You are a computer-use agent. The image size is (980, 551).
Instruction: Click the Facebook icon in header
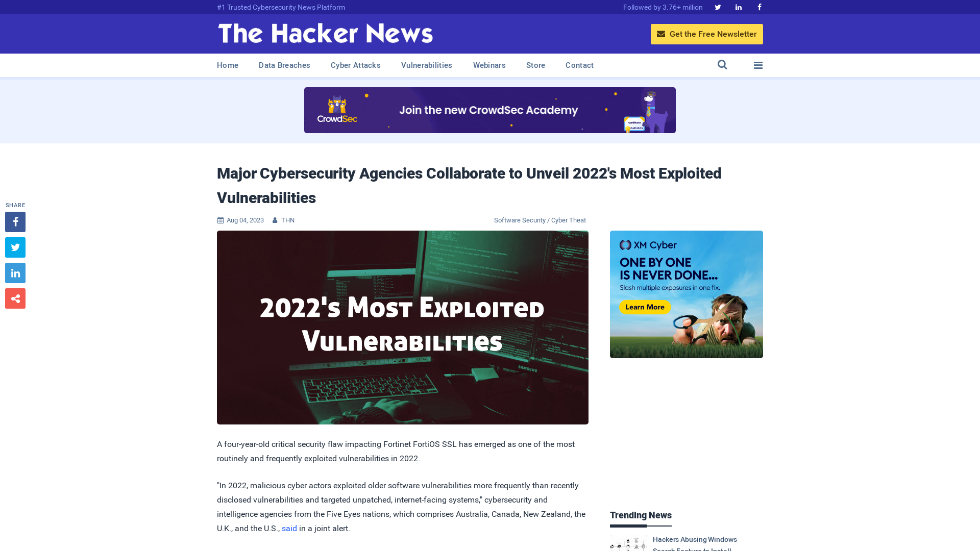click(x=759, y=7)
